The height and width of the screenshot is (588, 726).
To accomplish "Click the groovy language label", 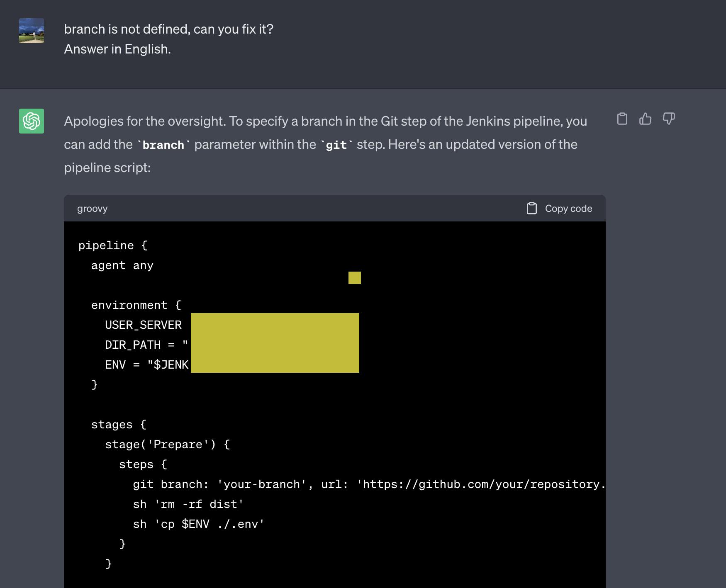I will tap(92, 209).
